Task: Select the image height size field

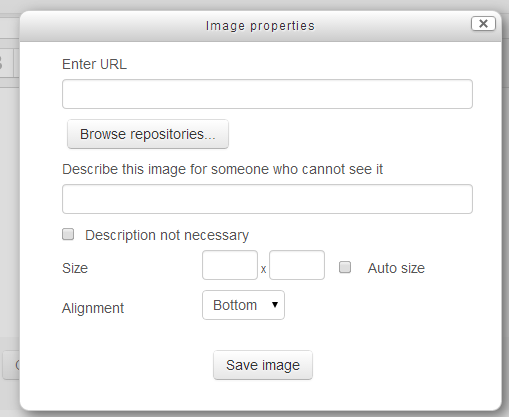Action: coord(297,265)
